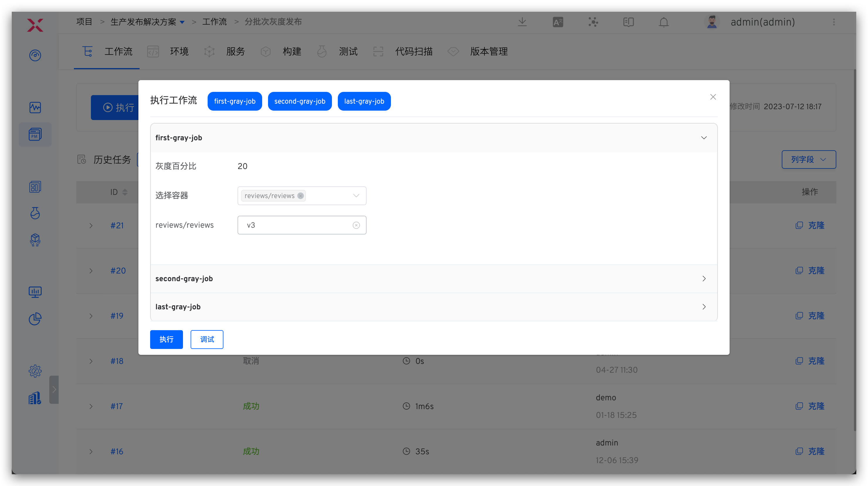This screenshot has height=486, width=868.
Task: Click the 调试 debug button
Action: [207, 339]
